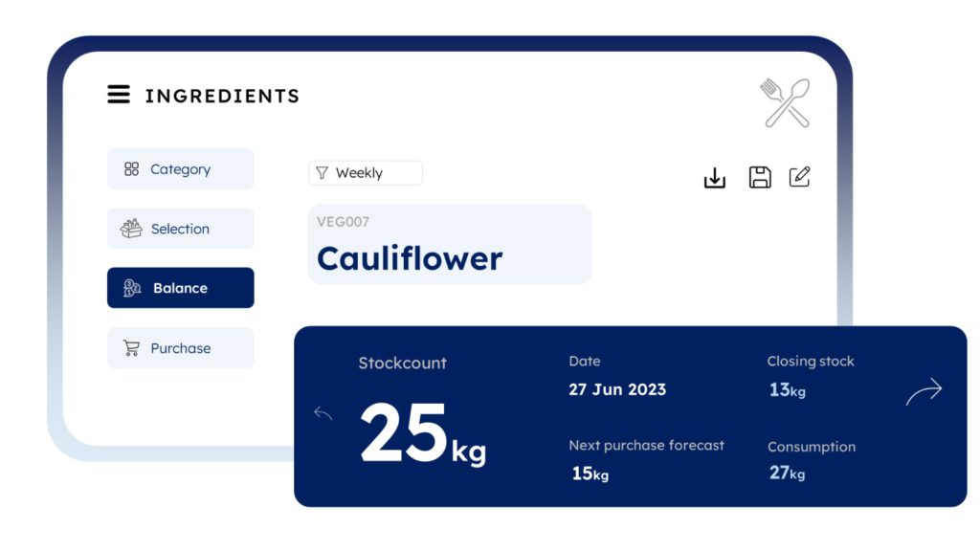Go to the Balance section

coord(180,288)
